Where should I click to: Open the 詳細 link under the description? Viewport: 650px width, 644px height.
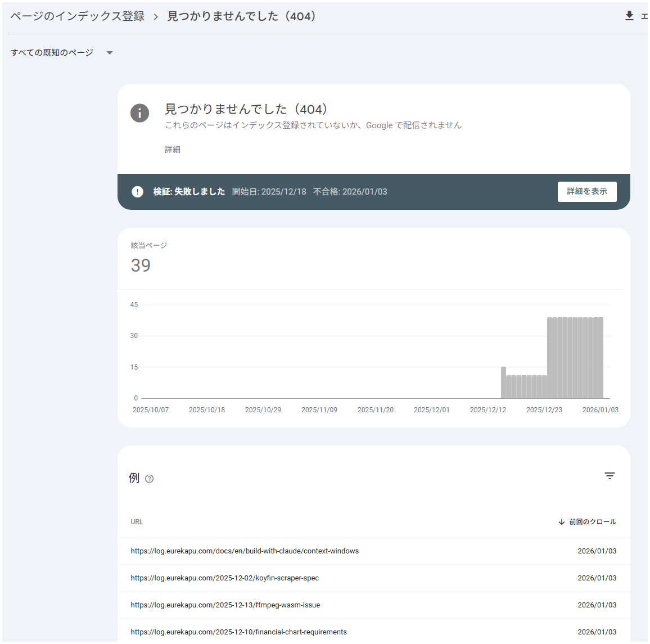coord(171,149)
